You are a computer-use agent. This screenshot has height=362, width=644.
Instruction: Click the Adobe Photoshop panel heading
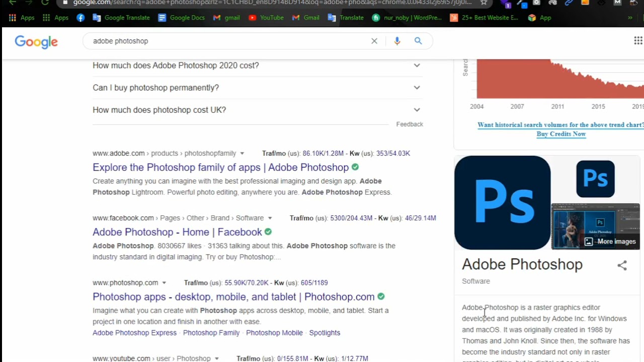(522, 264)
